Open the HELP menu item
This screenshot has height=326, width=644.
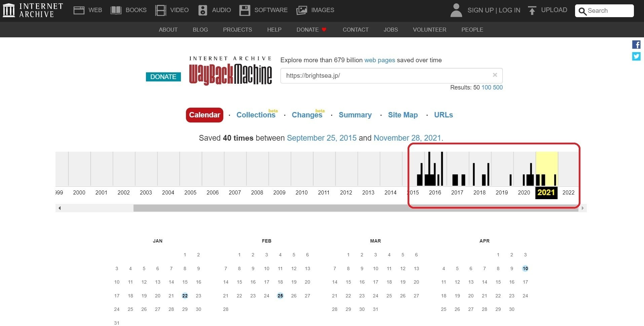(x=274, y=30)
